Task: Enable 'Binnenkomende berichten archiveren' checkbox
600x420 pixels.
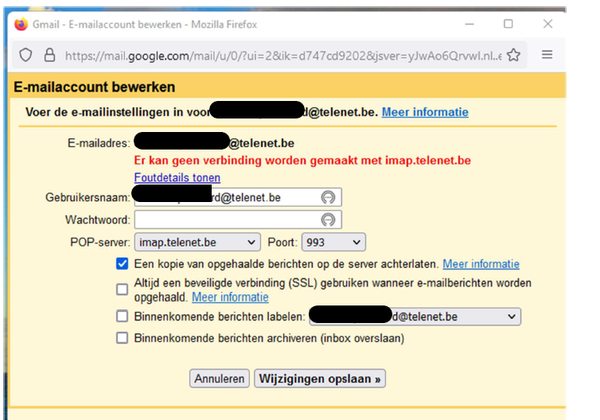Action: click(122, 338)
